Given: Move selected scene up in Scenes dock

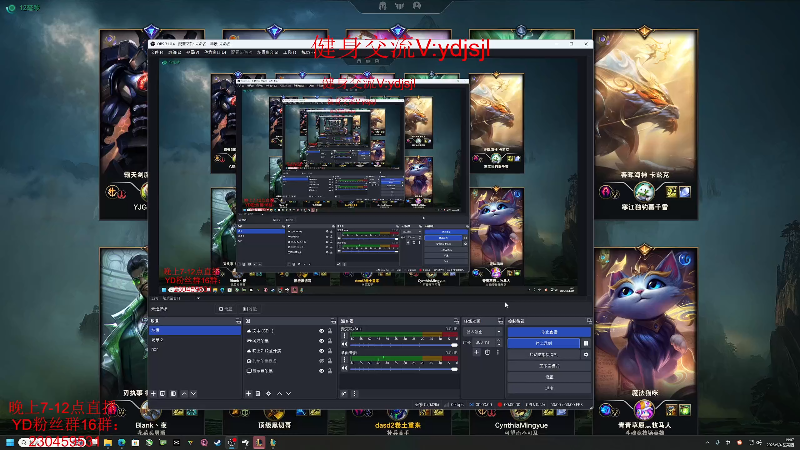Looking at the screenshot, I should click(184, 394).
